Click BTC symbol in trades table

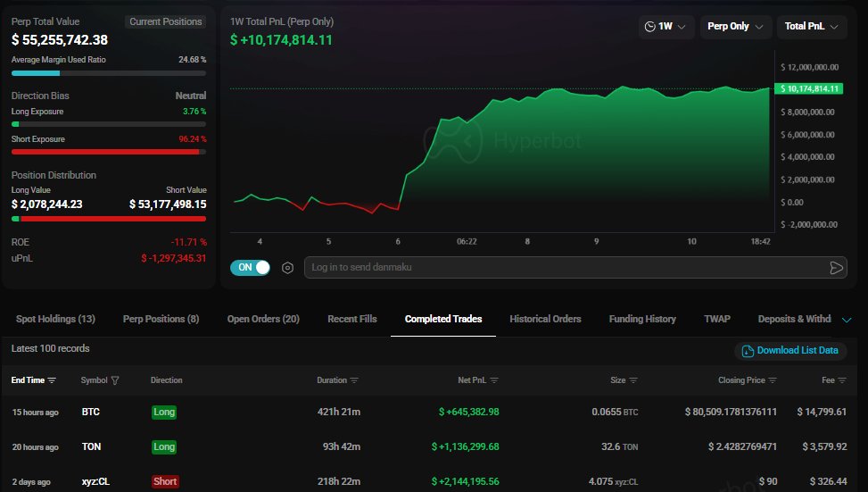(91, 413)
